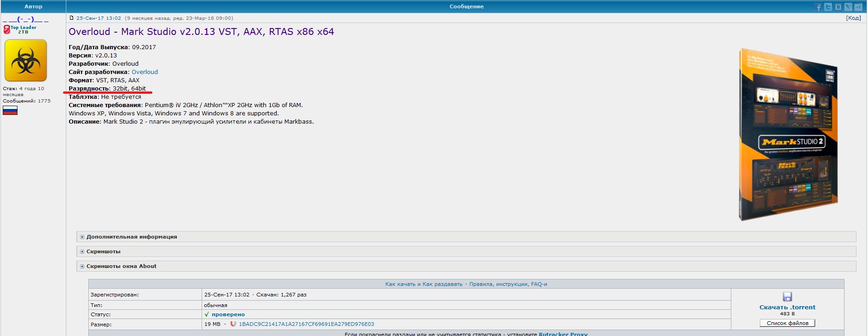
Task: Click the floppy disk download icon
Action: pos(787,297)
